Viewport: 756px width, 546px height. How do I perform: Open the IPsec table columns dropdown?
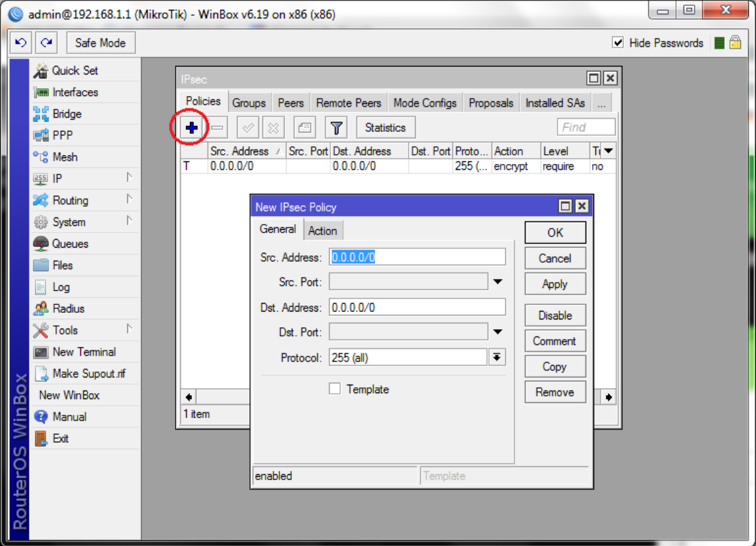(x=608, y=151)
